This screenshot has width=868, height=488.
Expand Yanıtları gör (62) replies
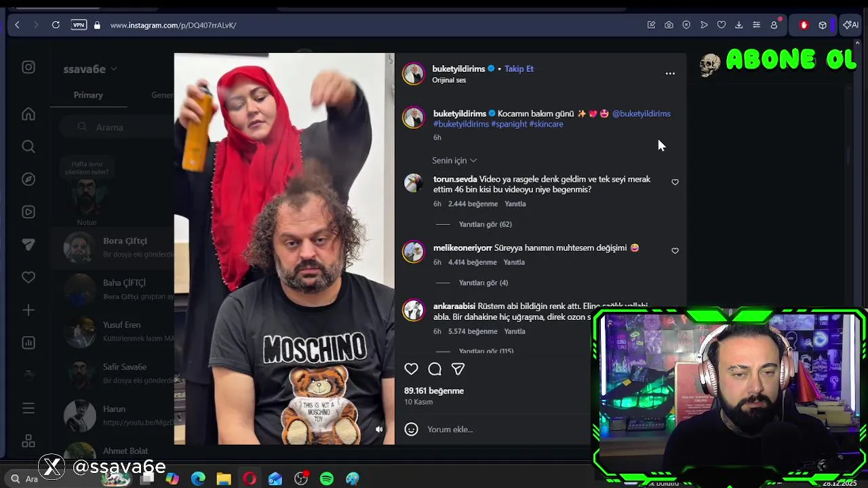pyautogui.click(x=485, y=224)
